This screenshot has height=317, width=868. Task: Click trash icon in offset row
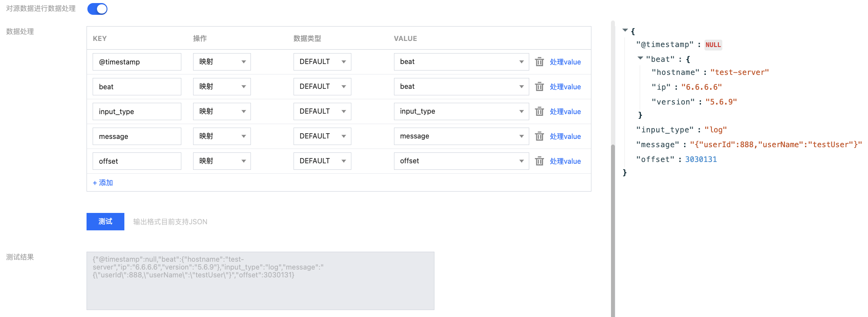tap(539, 161)
